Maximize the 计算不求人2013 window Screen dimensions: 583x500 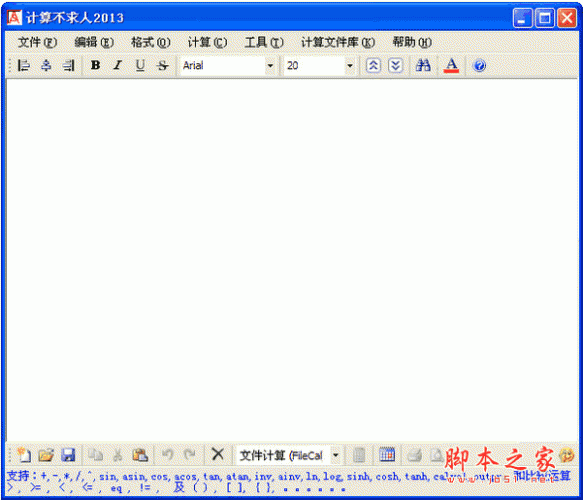545,17
